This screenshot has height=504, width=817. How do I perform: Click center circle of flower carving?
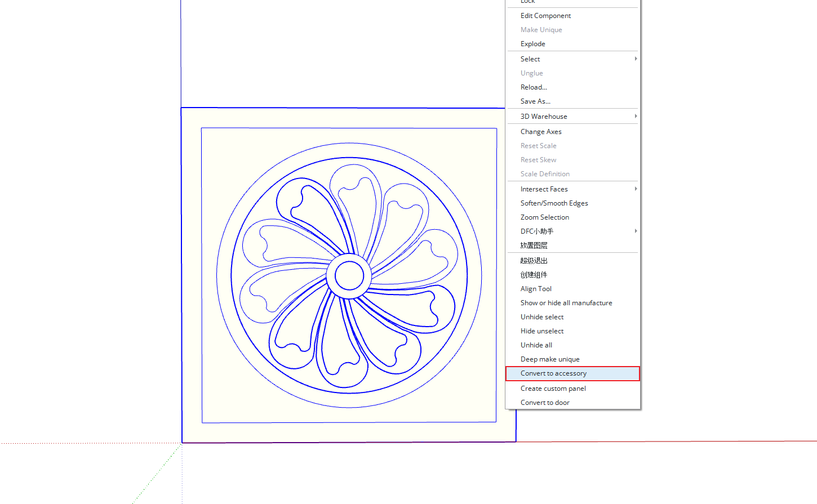(349, 276)
